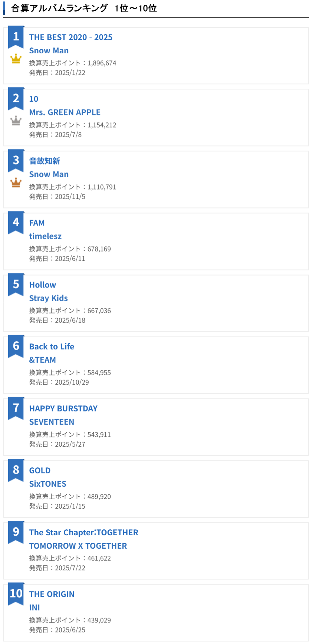Screen dimensions: 312x644
Task: Open The Star Chapter:TOGETHER album
Action: (x=83, y=532)
